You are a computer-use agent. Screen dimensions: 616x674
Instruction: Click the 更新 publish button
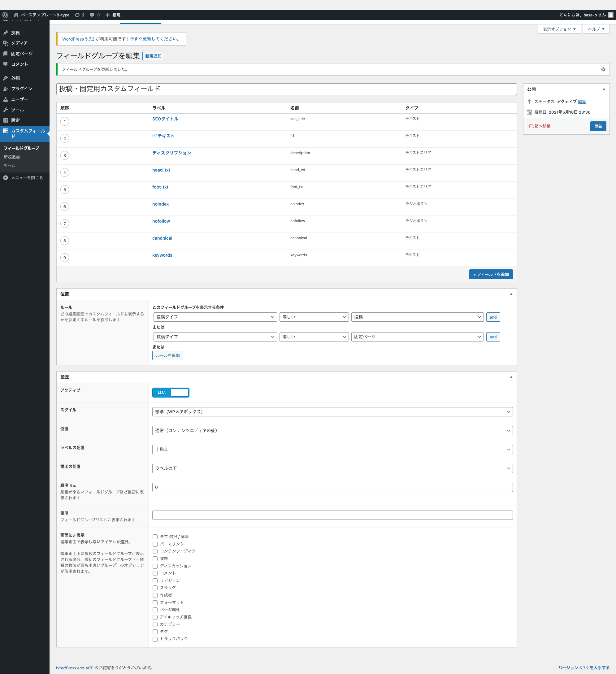(598, 126)
